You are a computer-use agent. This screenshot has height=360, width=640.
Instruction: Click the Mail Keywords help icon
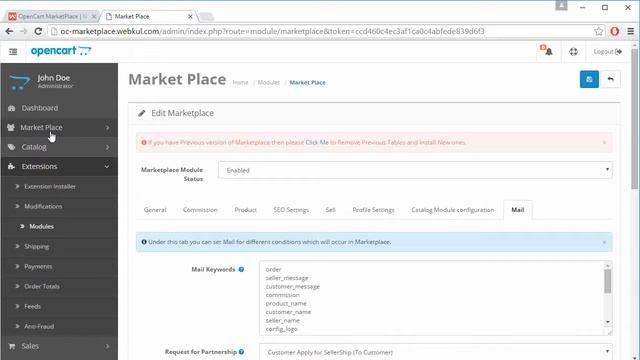point(241,269)
